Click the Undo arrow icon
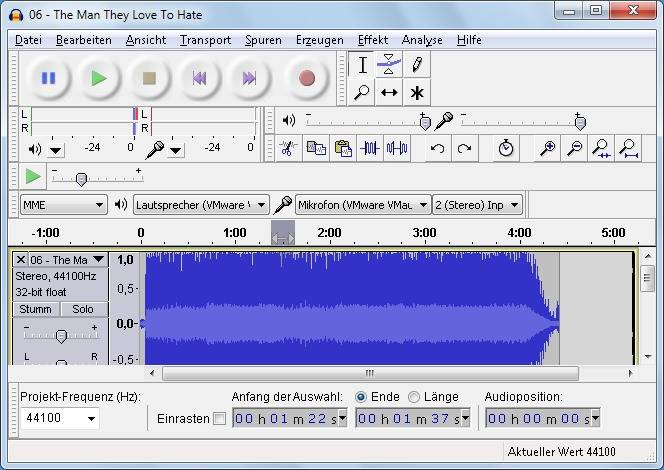664x470 pixels. tap(437, 149)
